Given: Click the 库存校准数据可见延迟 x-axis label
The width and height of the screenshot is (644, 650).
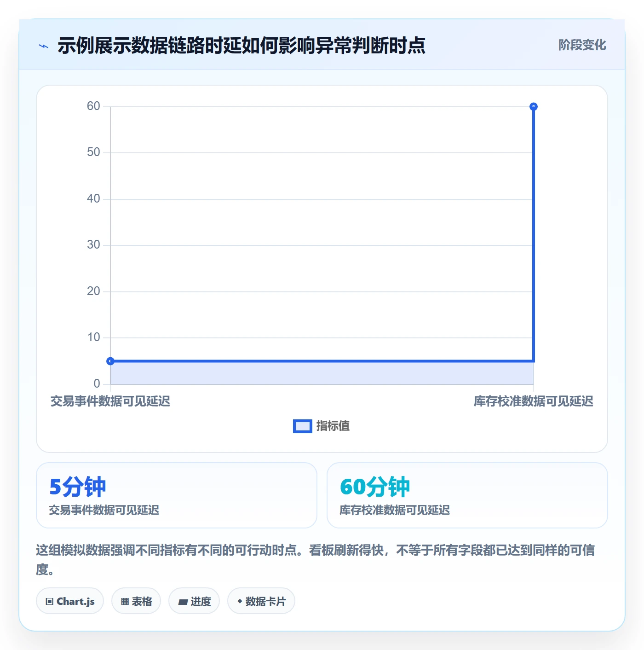Looking at the screenshot, I should (x=533, y=401).
